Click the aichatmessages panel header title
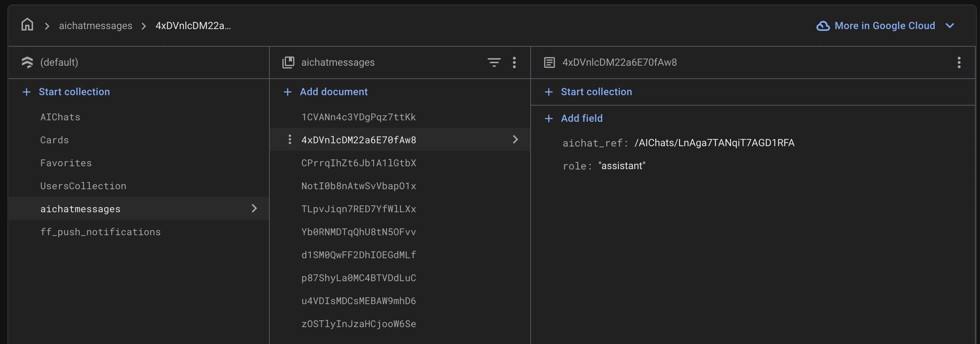 pyautogui.click(x=338, y=62)
